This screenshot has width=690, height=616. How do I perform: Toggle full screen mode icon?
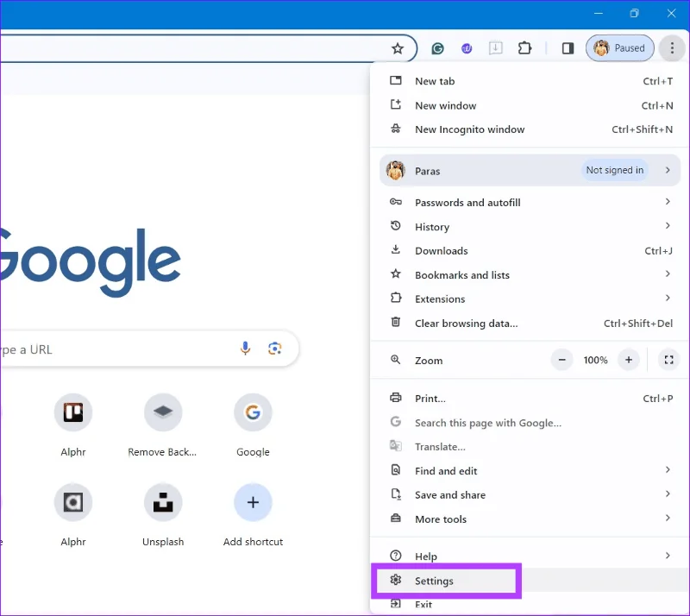tap(669, 360)
